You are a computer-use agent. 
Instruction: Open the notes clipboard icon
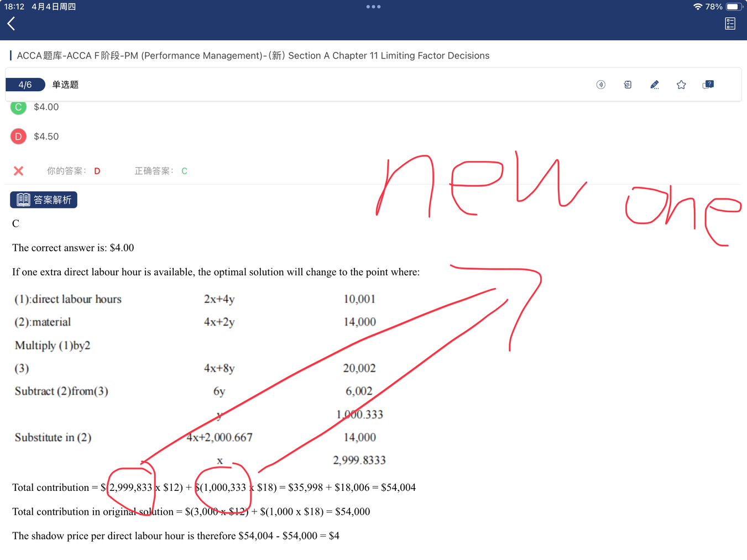click(628, 85)
